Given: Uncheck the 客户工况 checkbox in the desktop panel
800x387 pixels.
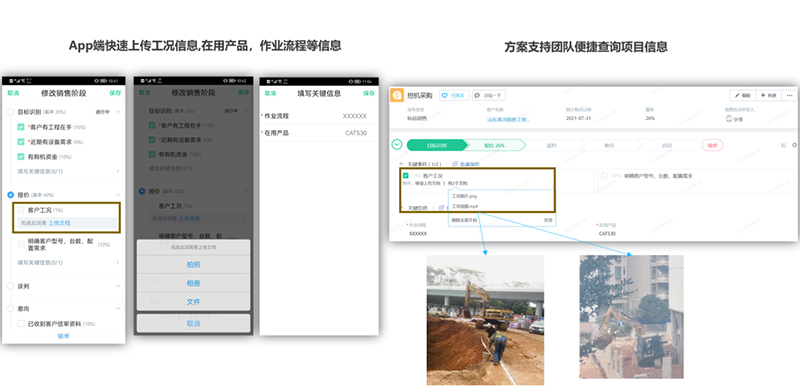Looking at the screenshot, I should (x=406, y=175).
